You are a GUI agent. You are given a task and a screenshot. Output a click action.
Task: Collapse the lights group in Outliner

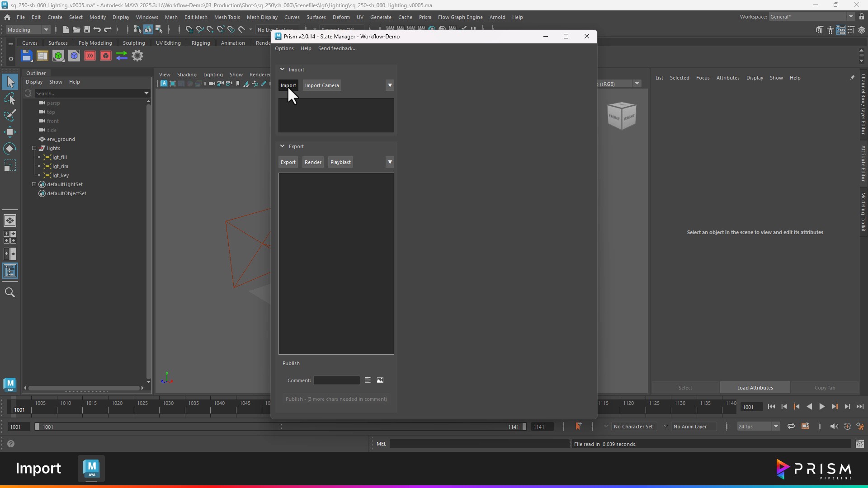pyautogui.click(x=34, y=148)
